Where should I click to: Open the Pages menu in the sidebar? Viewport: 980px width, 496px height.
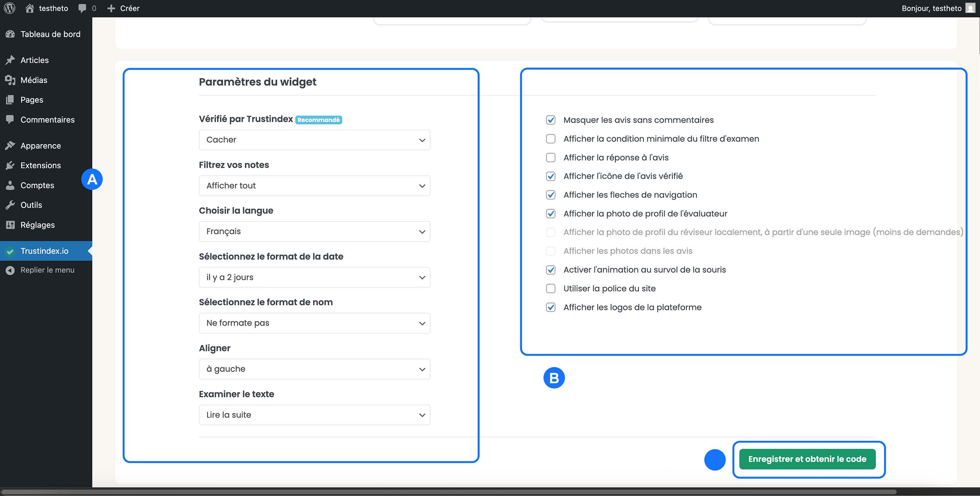point(32,100)
